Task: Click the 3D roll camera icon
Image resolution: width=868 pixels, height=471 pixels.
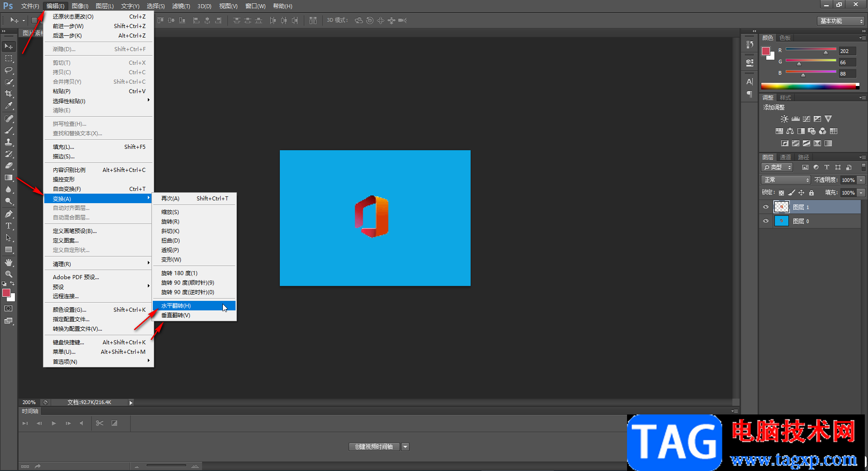Action: coord(370,20)
